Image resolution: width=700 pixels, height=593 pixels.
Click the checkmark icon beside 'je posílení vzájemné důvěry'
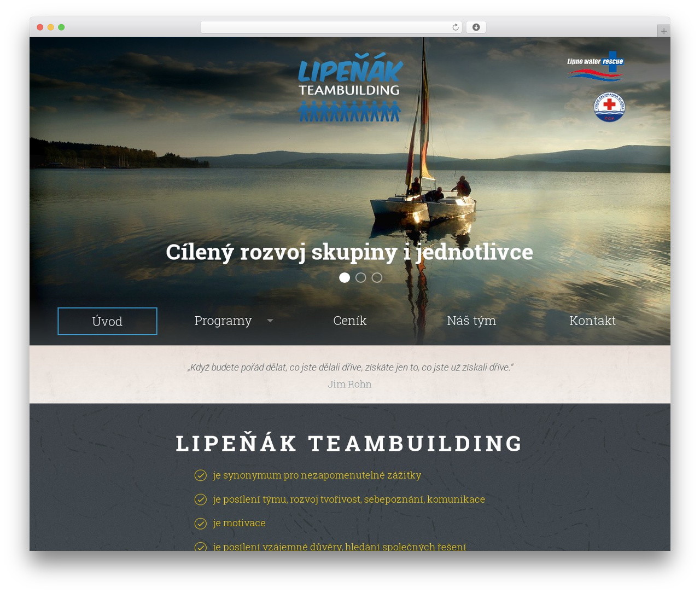(x=201, y=546)
